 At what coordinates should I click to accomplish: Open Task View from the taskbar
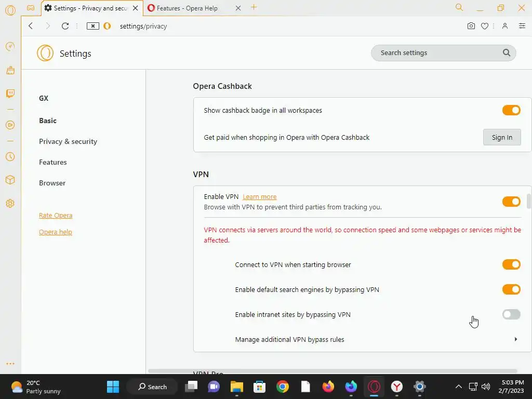click(191, 387)
